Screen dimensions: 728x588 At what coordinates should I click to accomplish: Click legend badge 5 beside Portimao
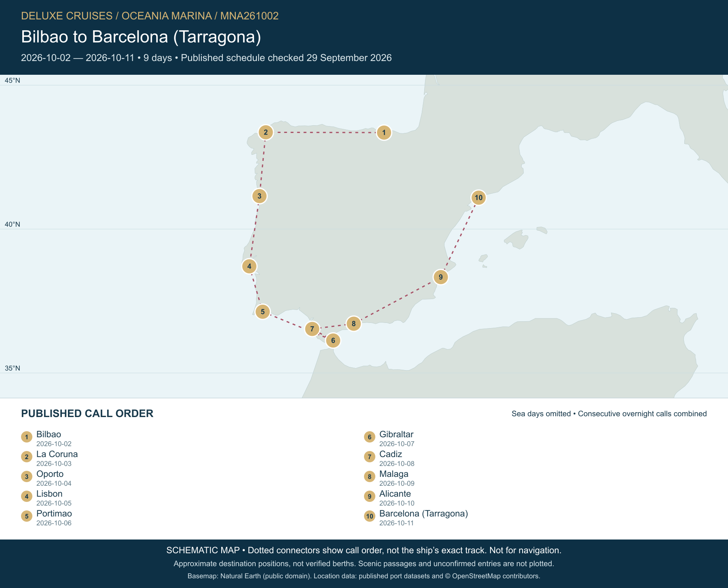(27, 516)
